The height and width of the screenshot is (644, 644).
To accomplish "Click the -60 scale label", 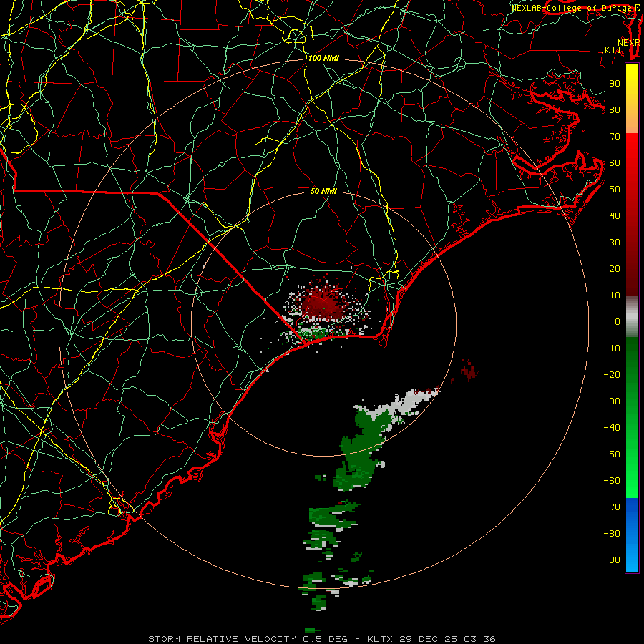I will pyautogui.click(x=612, y=481).
